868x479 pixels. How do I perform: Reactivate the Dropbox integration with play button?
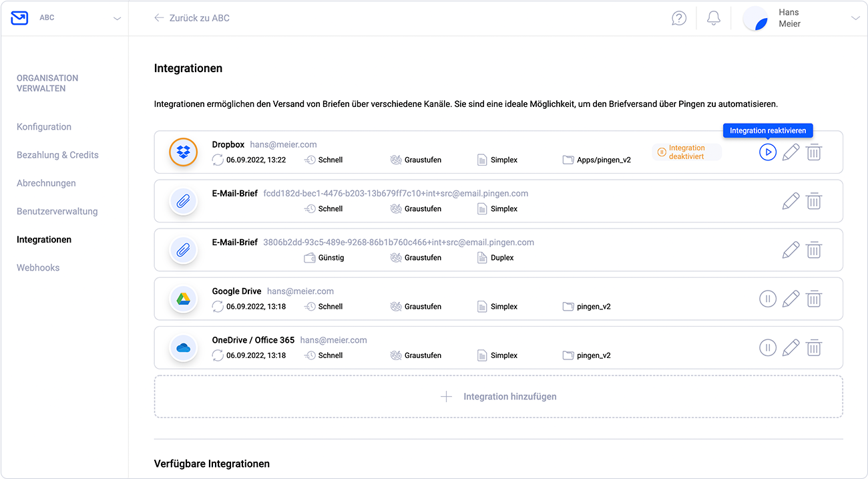pyautogui.click(x=768, y=152)
